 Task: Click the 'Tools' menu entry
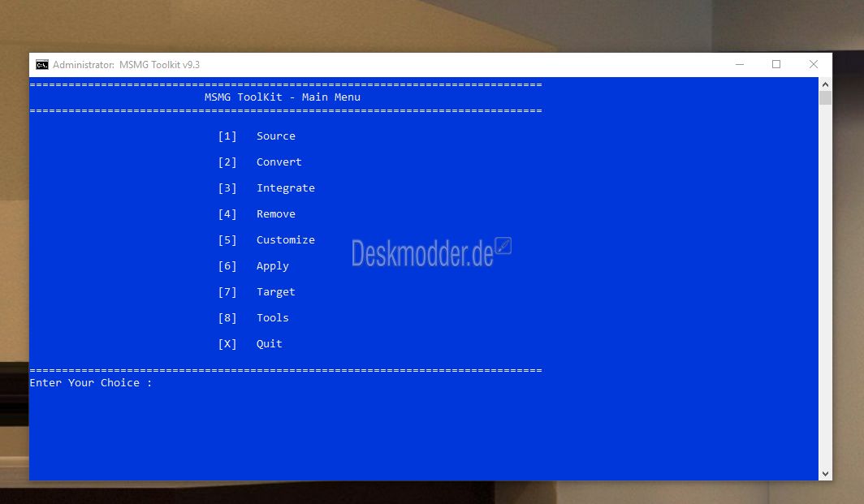(272, 318)
